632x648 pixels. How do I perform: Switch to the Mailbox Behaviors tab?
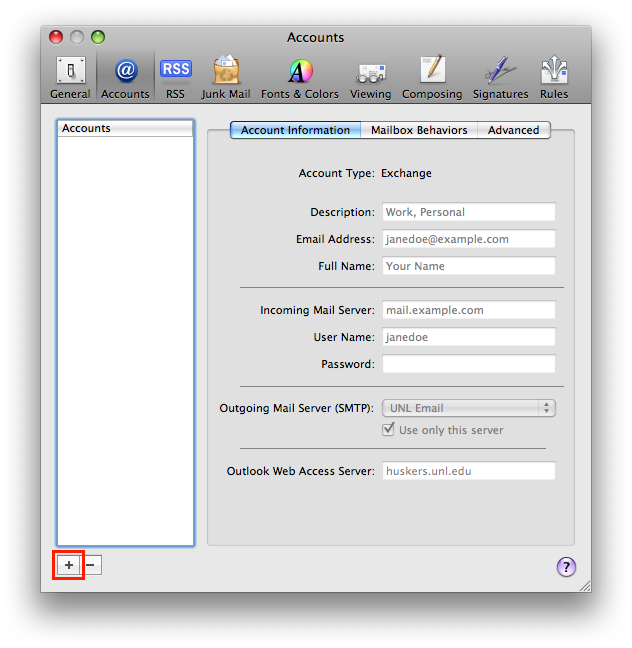click(x=419, y=130)
